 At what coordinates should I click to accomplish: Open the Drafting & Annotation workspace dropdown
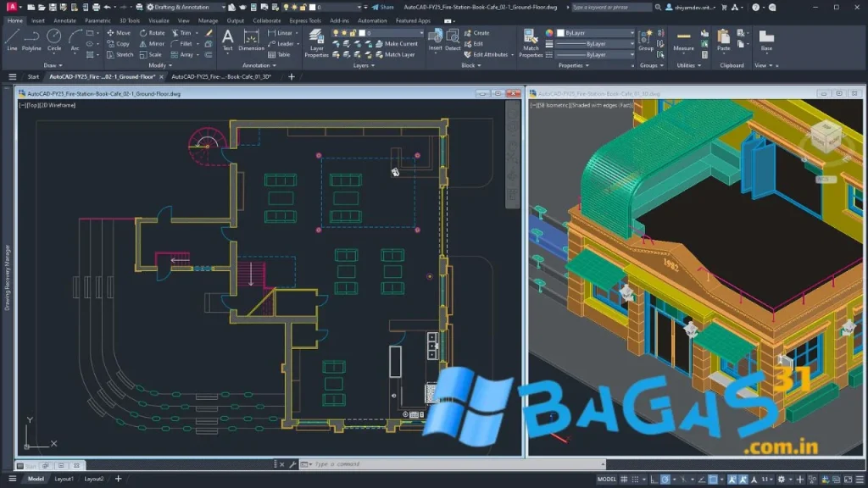[x=186, y=7]
